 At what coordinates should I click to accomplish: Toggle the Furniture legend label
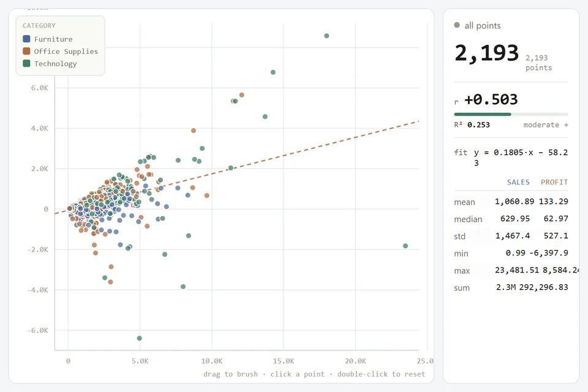coord(53,39)
